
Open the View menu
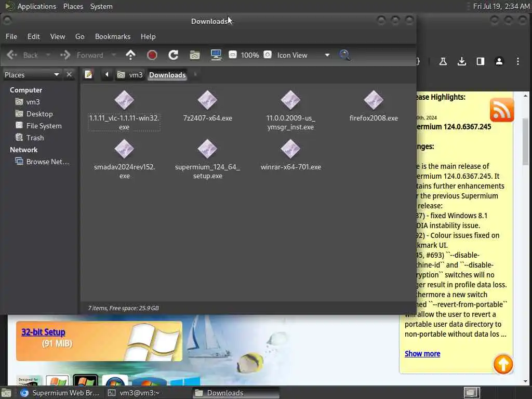pyautogui.click(x=58, y=36)
